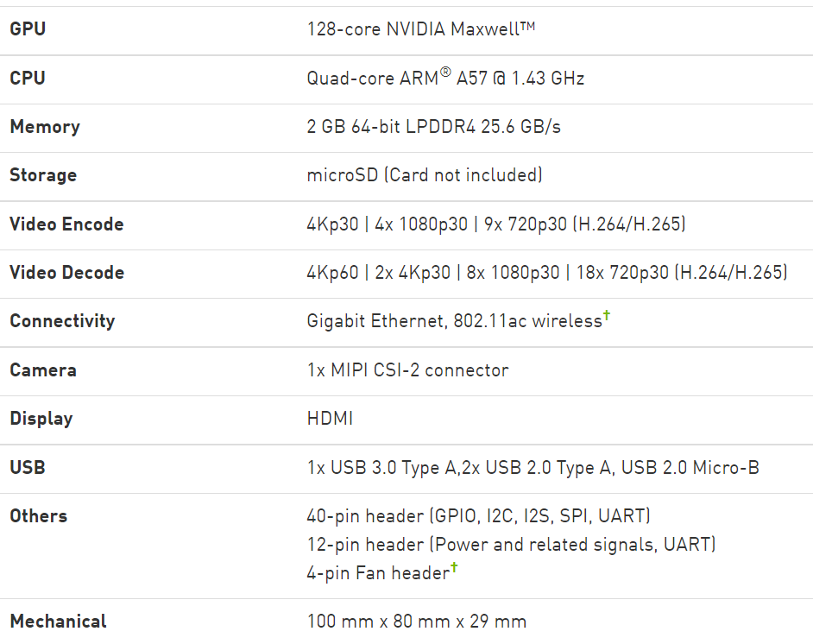Click the microSD card not included text
This screenshot has width=813, height=644.
tap(425, 175)
